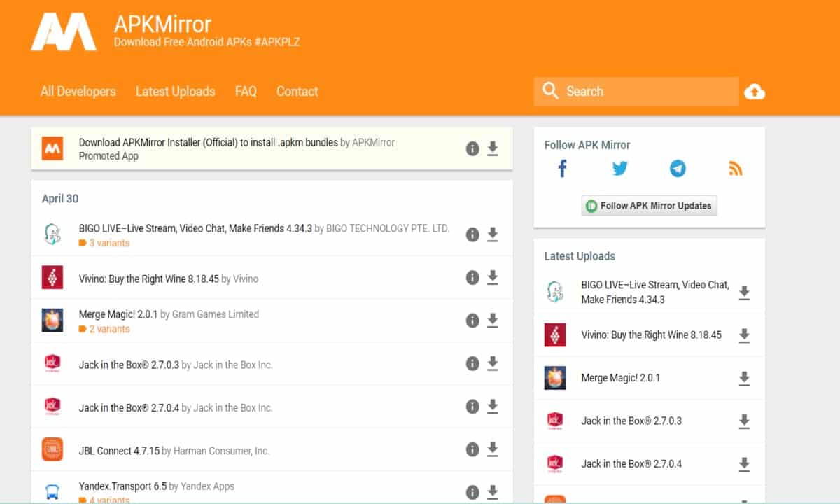Open the RSS feed icon
Screen dimensions: 840x504
[x=735, y=169]
